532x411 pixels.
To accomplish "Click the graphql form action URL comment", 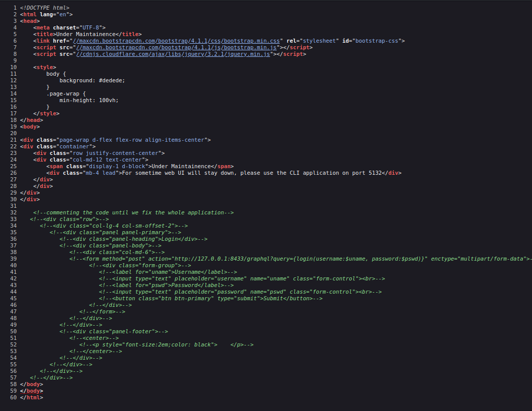I will click(301, 259).
